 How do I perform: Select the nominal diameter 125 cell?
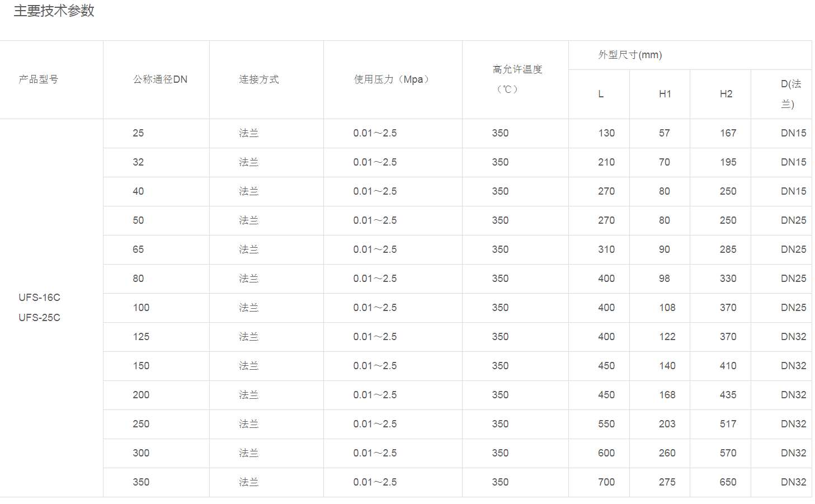click(141, 337)
